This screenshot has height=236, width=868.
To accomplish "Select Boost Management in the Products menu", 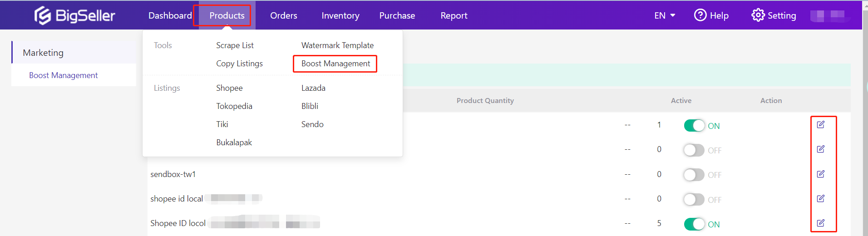I will click(335, 64).
